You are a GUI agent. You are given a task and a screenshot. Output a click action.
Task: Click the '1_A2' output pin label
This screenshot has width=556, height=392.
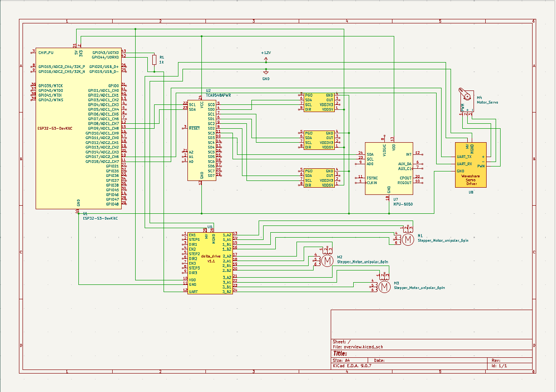[227, 235]
